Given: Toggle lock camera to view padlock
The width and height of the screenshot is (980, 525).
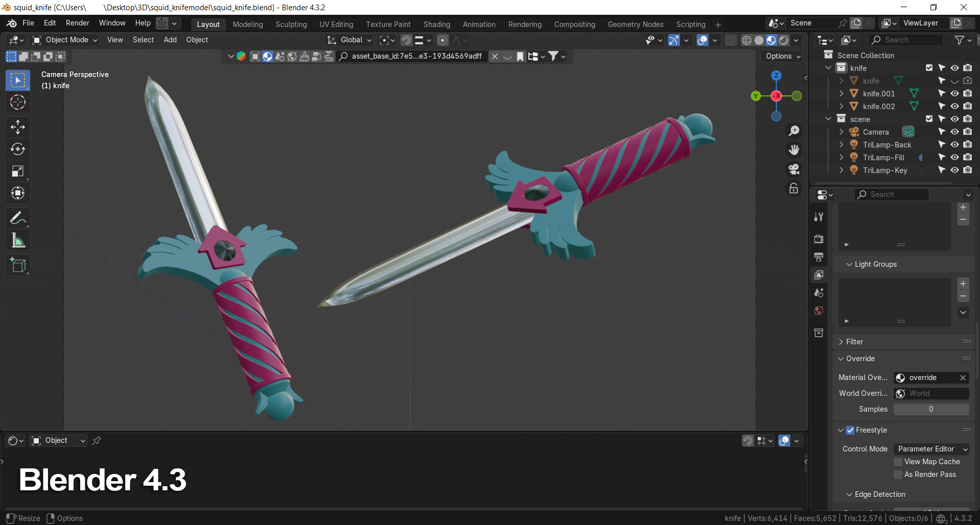Looking at the screenshot, I should coord(794,188).
